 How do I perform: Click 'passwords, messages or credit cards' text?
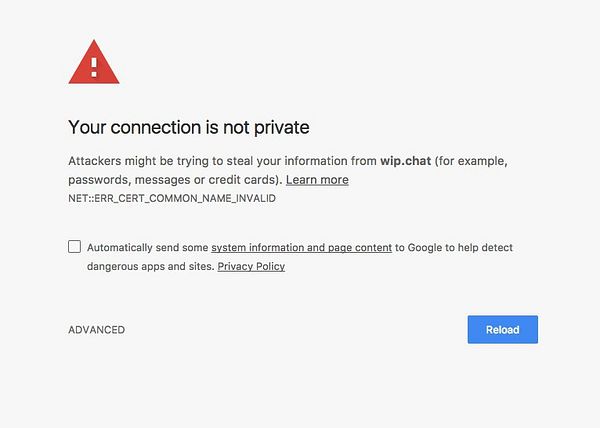(173, 180)
